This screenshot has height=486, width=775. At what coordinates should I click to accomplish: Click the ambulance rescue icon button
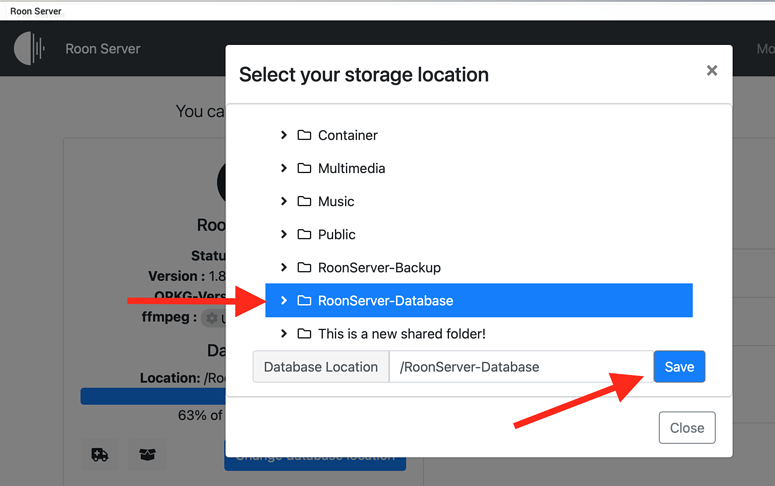[x=100, y=454]
